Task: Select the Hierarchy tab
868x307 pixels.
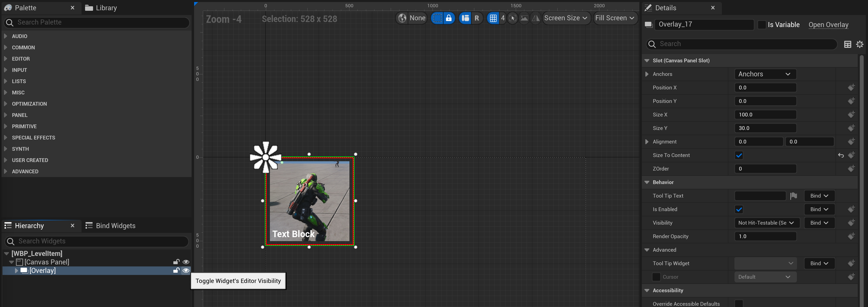Action: point(29,226)
